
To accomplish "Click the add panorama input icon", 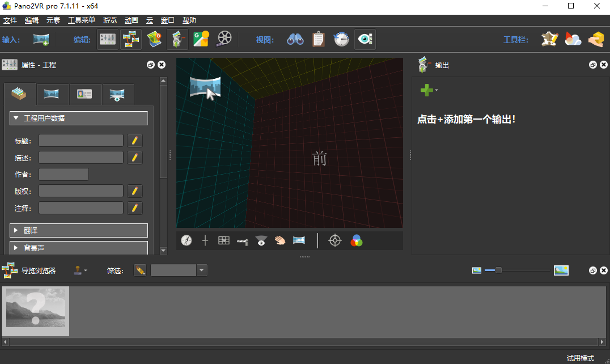I will [x=41, y=40].
